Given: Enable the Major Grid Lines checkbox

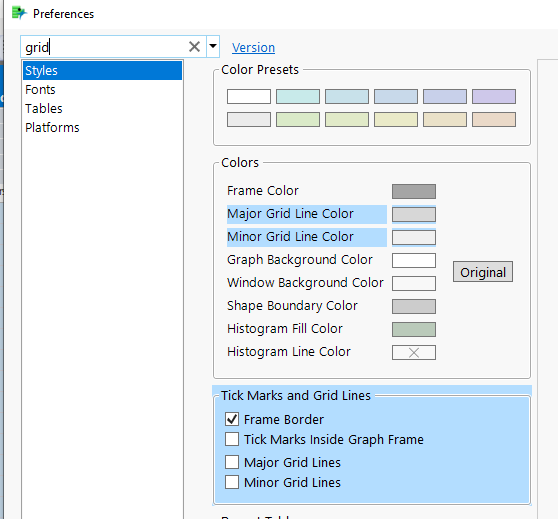Looking at the screenshot, I should [x=232, y=462].
